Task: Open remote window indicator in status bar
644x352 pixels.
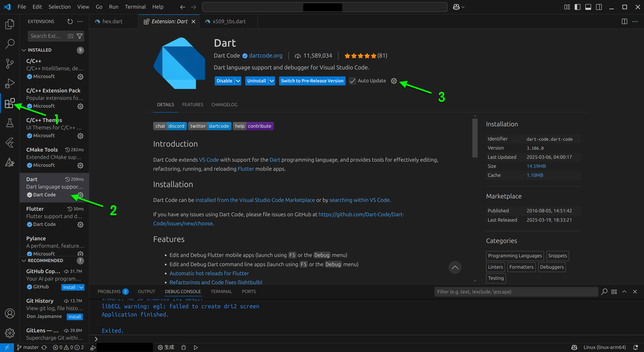Action: pos(7,347)
